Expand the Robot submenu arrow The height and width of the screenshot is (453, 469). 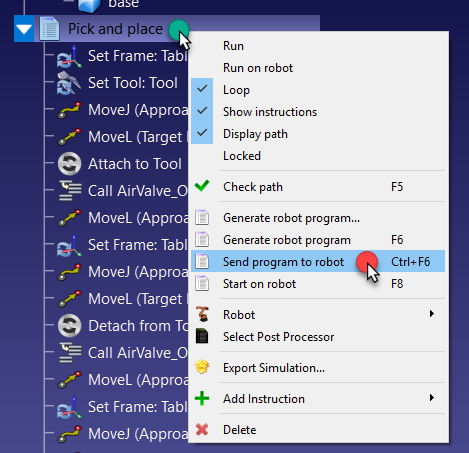432,314
